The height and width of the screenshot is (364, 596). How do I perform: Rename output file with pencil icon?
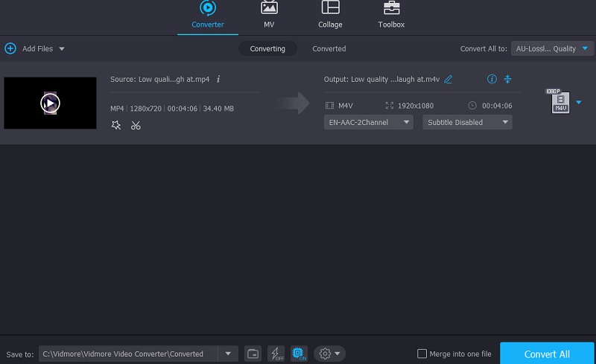[448, 79]
